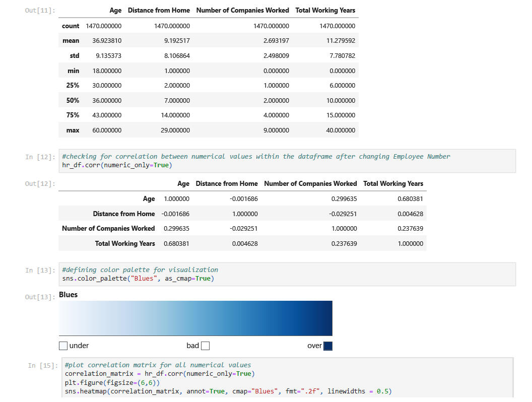
Task: Click the min Age value 18.000000
Action: click(x=107, y=71)
